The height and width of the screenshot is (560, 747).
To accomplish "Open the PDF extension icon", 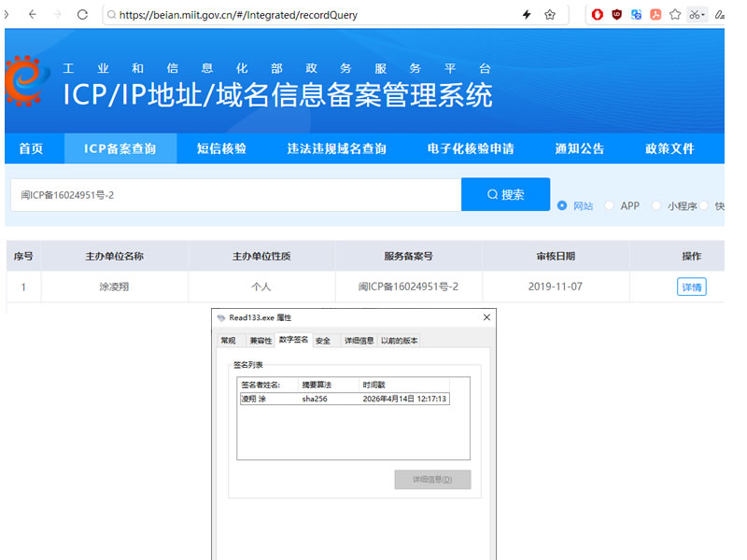I will 655,15.
